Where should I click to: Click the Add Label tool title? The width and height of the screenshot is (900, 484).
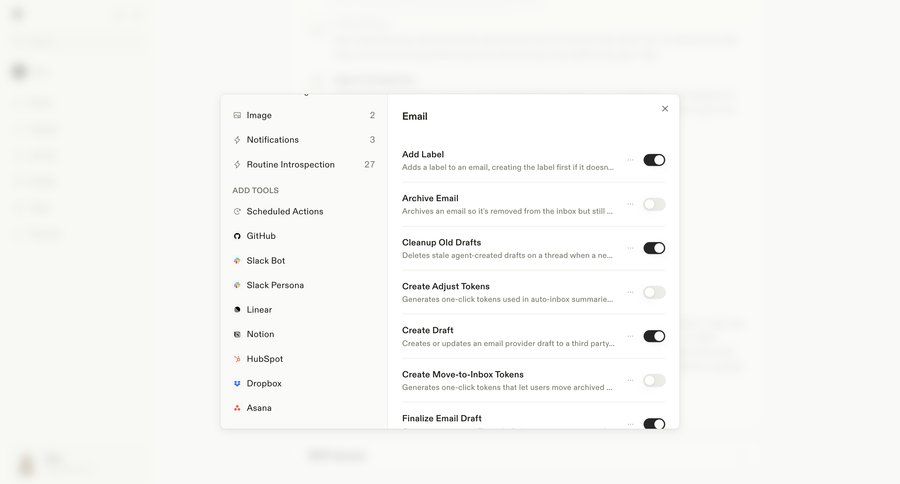pyautogui.click(x=423, y=154)
